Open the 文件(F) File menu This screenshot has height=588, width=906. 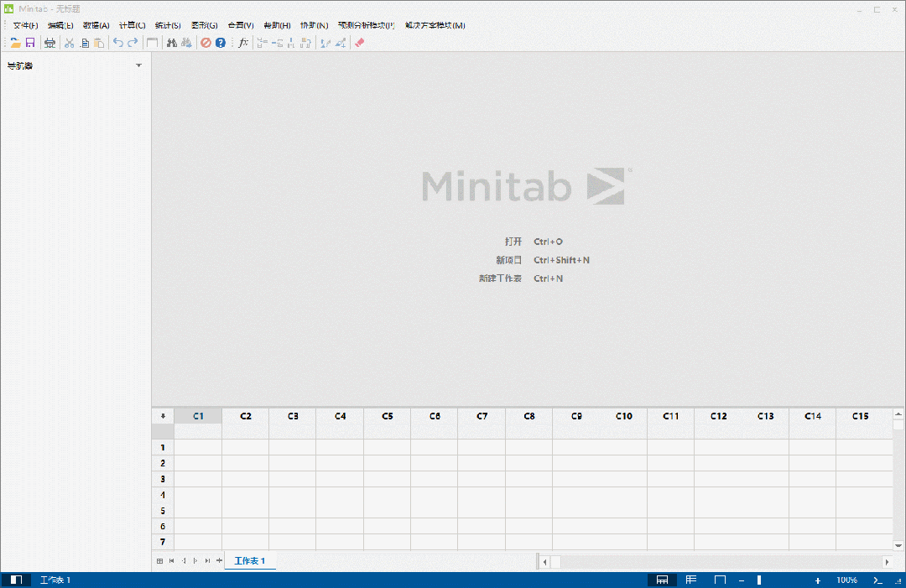(x=25, y=25)
